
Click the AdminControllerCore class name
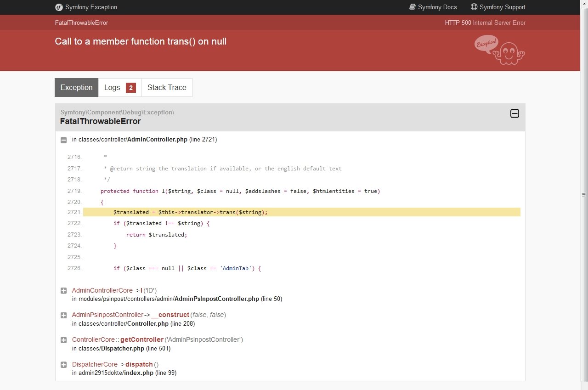click(x=102, y=290)
